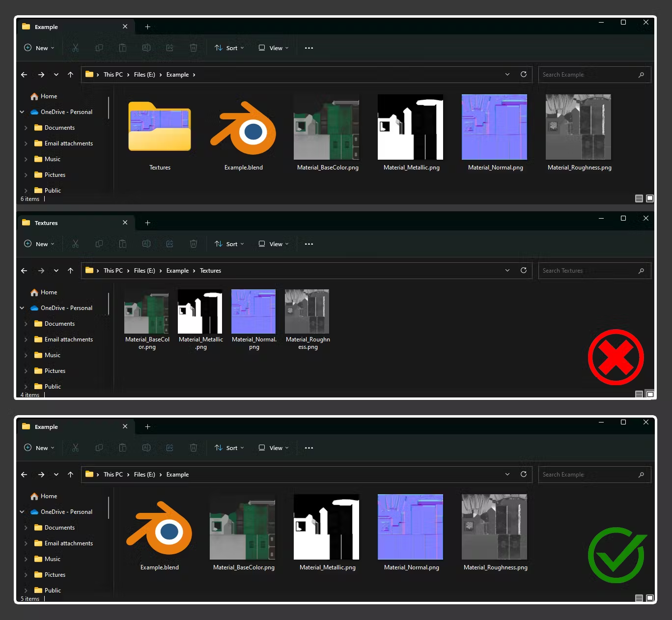Expand the Documents folder in the bottom window sidebar
Viewport: 672px width, 620px height.
pyautogui.click(x=26, y=528)
